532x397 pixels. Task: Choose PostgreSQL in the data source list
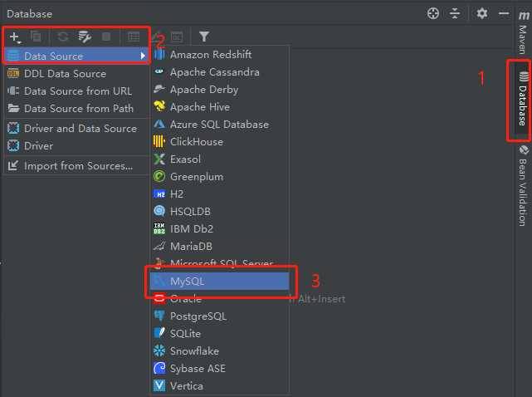(198, 316)
